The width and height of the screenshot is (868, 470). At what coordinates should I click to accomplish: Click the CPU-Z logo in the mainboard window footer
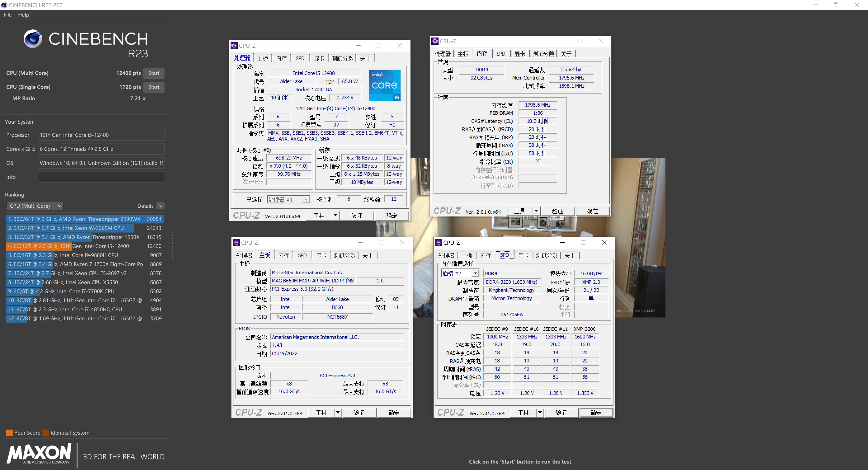pyautogui.click(x=248, y=412)
